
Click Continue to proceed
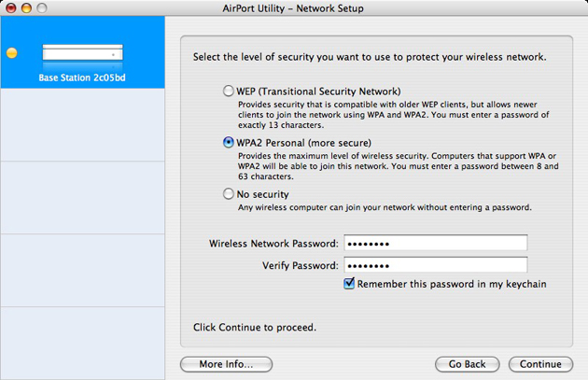click(540, 364)
